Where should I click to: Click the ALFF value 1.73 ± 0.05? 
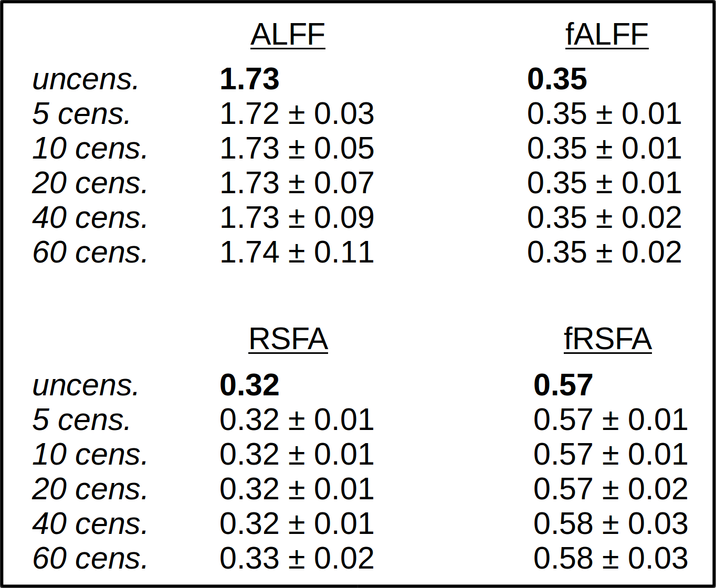[297, 149]
